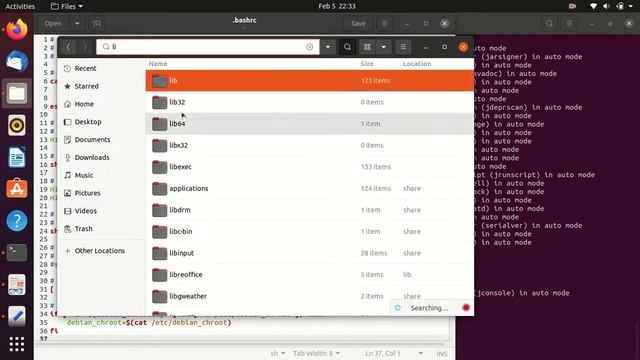Screen dimensions: 640x360
Task: Sort results by Size column
Action: tap(367, 64)
